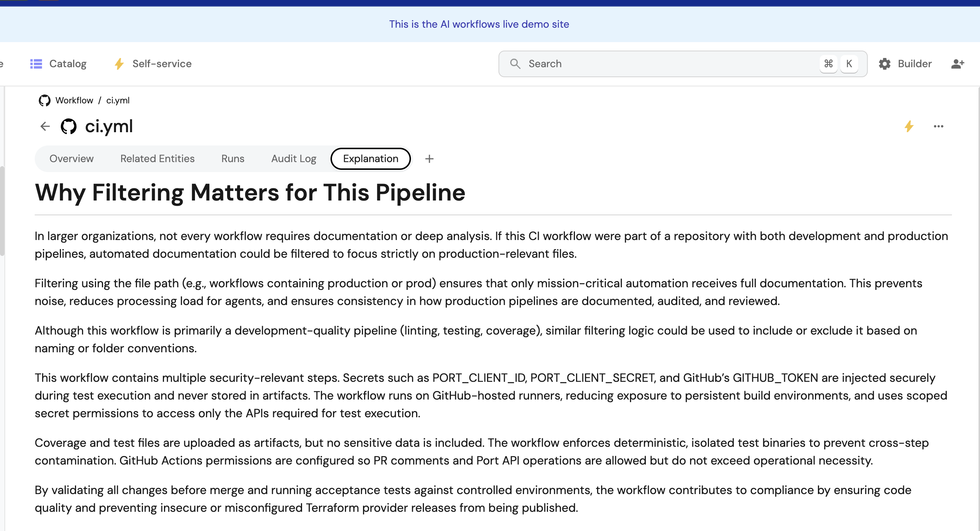980x531 pixels.
Task: Switch to the Overview tab
Action: (x=72, y=159)
